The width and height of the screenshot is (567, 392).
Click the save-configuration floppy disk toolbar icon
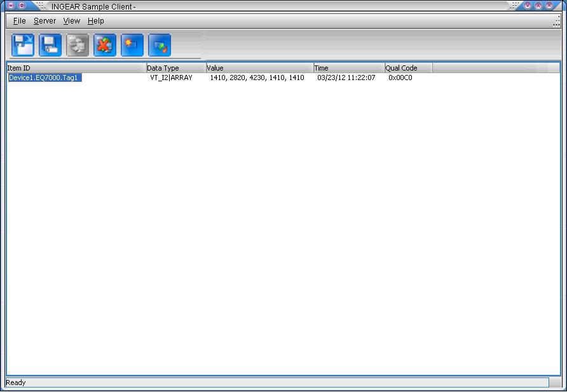click(50, 45)
